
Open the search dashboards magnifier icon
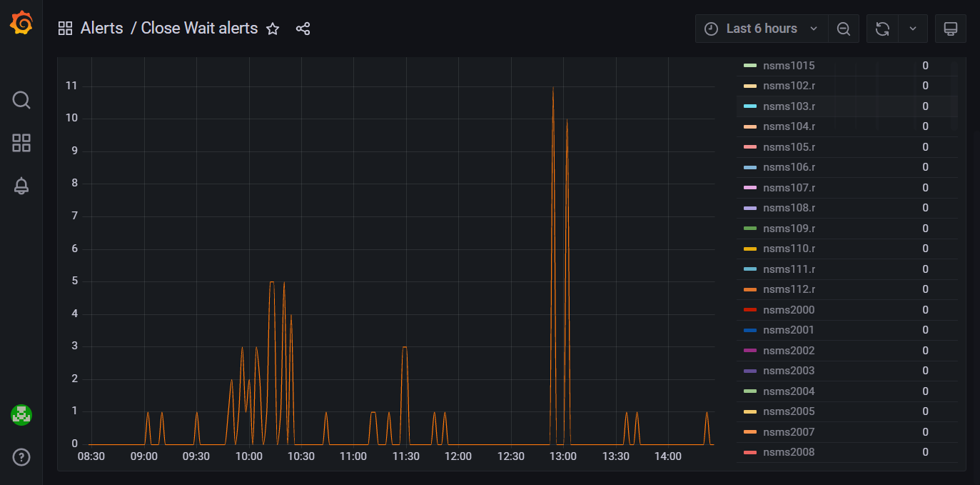[21, 100]
